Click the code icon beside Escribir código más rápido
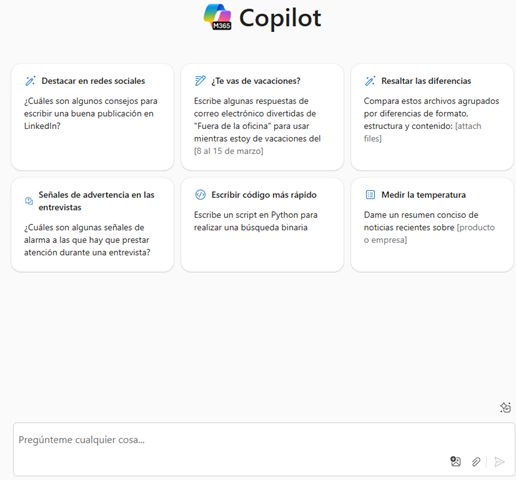The height and width of the screenshot is (480, 516). coord(200,195)
